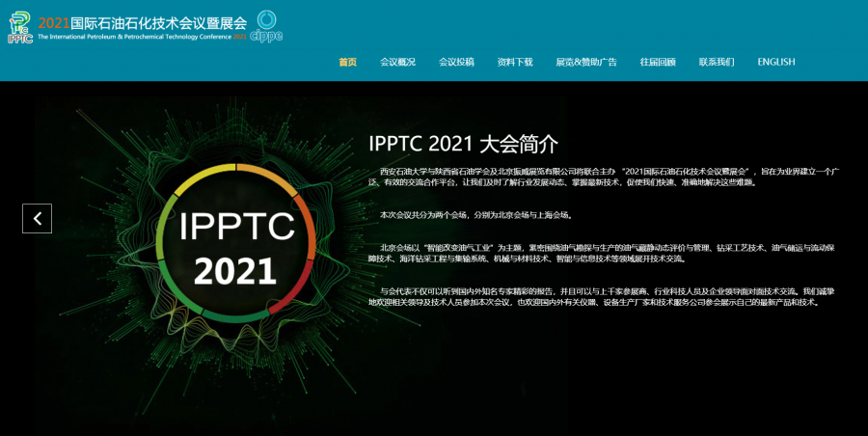
Task: Click the paragraph beginning 与会代表不仅可以听到
Action: (601, 297)
